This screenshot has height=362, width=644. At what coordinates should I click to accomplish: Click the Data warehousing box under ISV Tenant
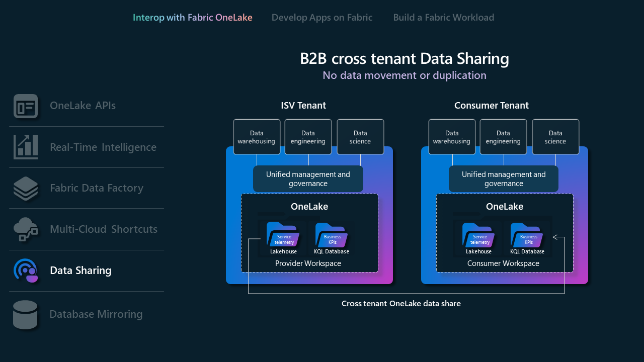pos(257,136)
